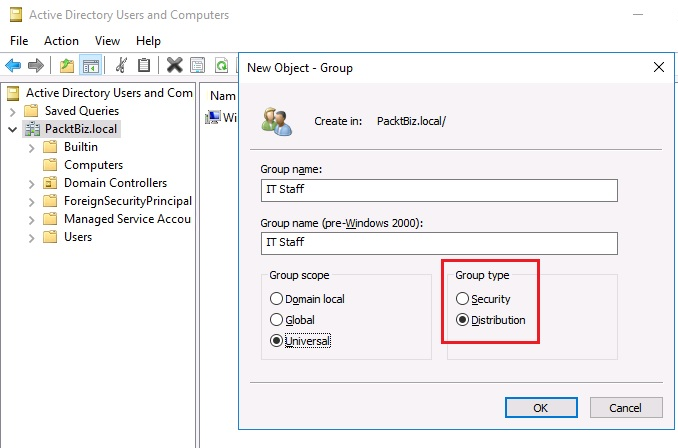Click the clipboard Paste toolbar icon
678x448 pixels.
[144, 66]
